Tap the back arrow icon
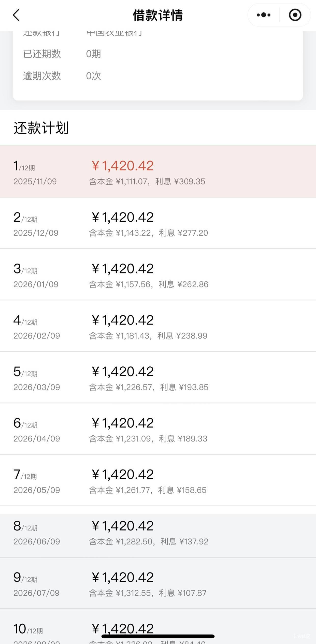 pyautogui.click(x=16, y=15)
